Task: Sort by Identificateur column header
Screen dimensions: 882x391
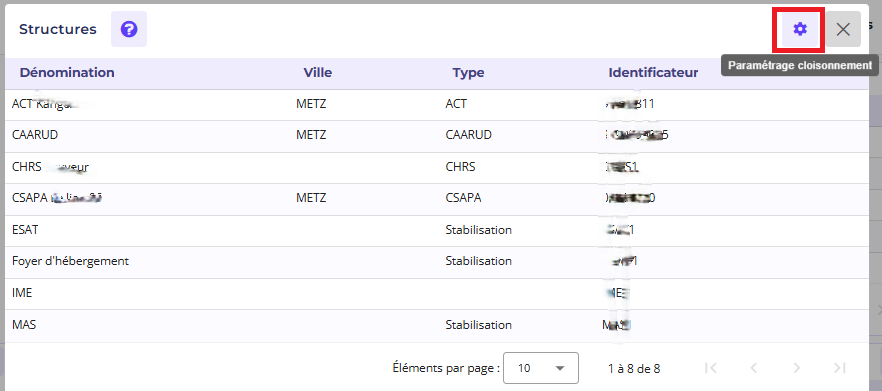Action: click(x=653, y=73)
